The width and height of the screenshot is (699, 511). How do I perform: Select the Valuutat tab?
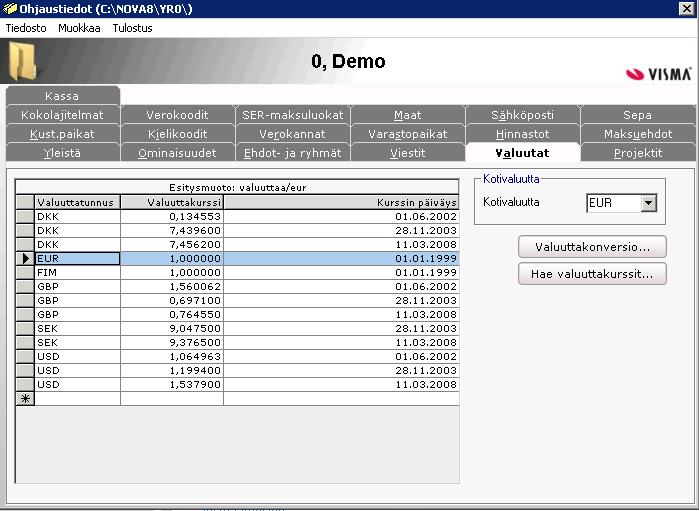coord(522,153)
